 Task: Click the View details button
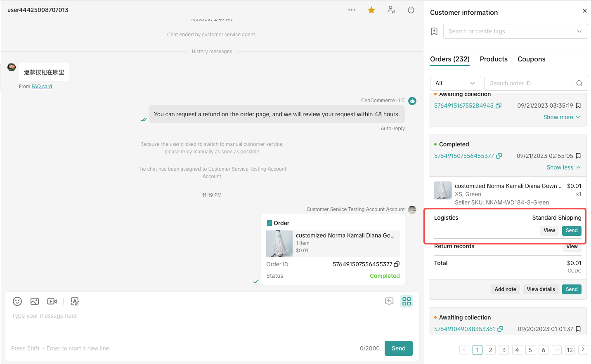[541, 289]
